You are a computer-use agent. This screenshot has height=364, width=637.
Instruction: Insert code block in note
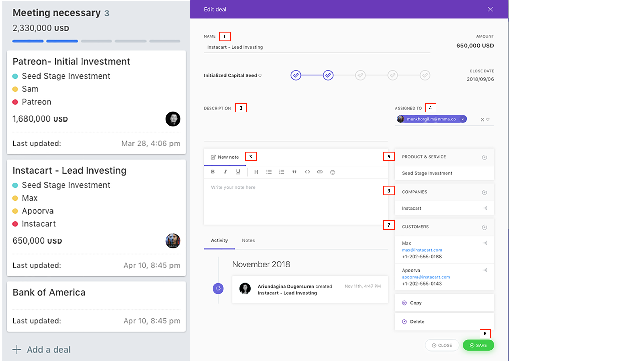307,172
